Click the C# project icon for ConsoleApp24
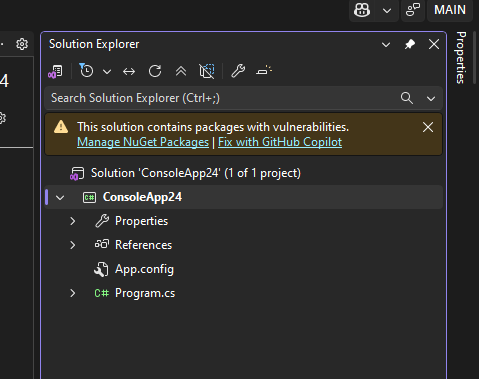 [x=89, y=197]
